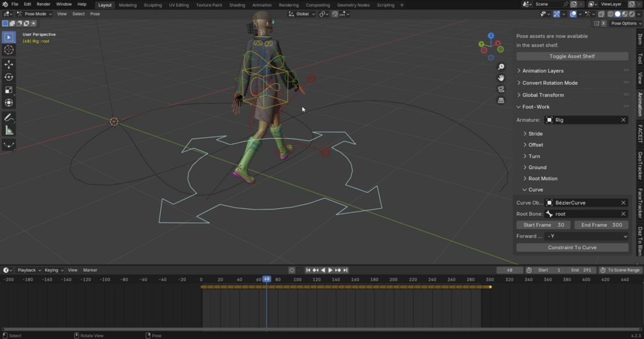Expand the Root Motion subpanel
Image resolution: width=644 pixels, height=339 pixels.
tap(543, 179)
